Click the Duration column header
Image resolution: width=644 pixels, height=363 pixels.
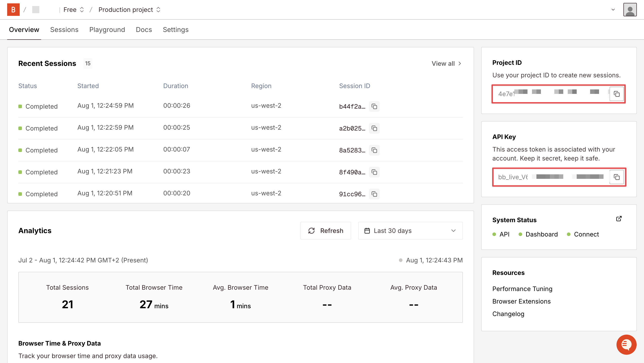point(176,86)
